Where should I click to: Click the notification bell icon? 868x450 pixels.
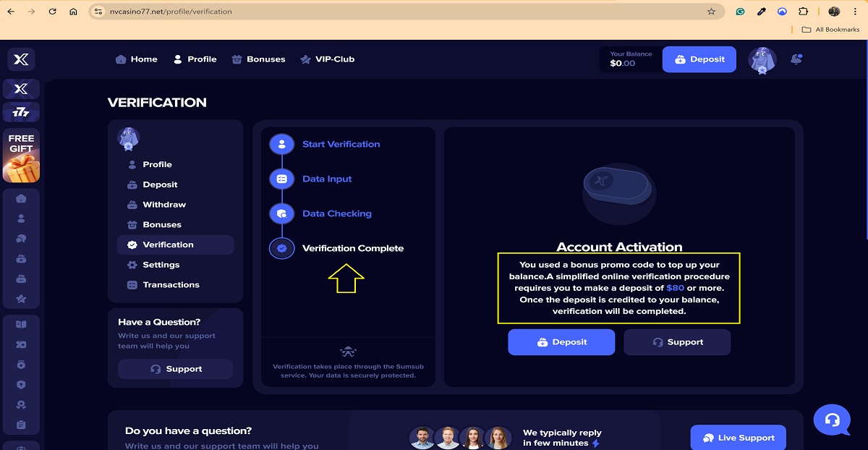pyautogui.click(x=796, y=59)
